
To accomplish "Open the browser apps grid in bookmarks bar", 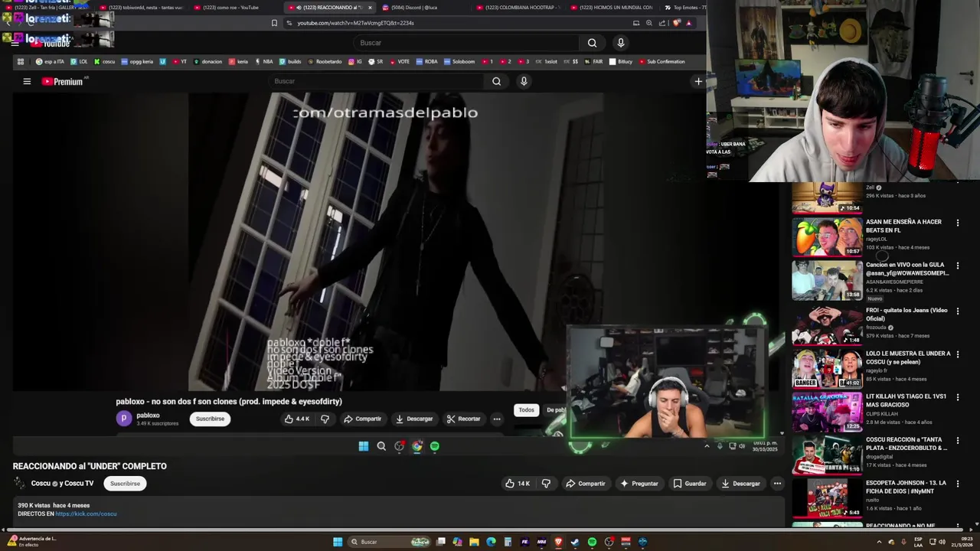I will [x=21, y=61].
